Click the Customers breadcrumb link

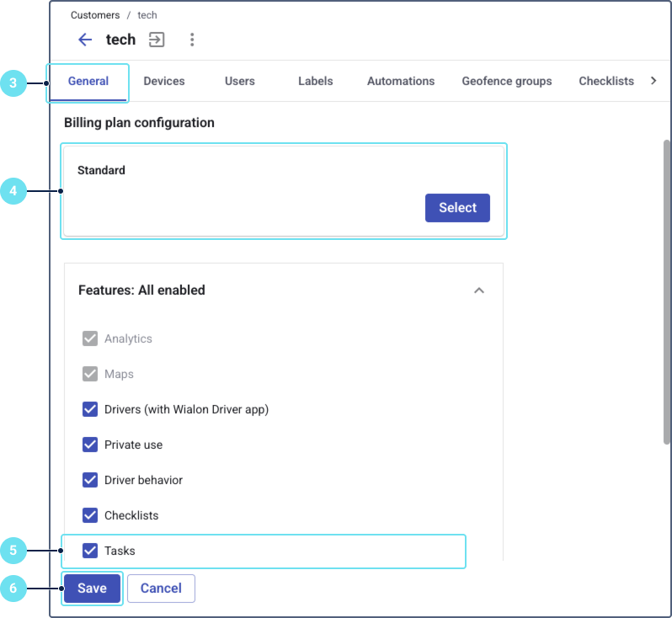[94, 15]
